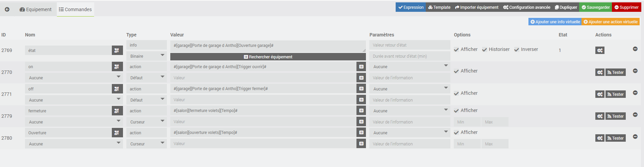The height and width of the screenshot is (167, 644).
Task: Open icon picker for état command
Action: click(x=117, y=50)
